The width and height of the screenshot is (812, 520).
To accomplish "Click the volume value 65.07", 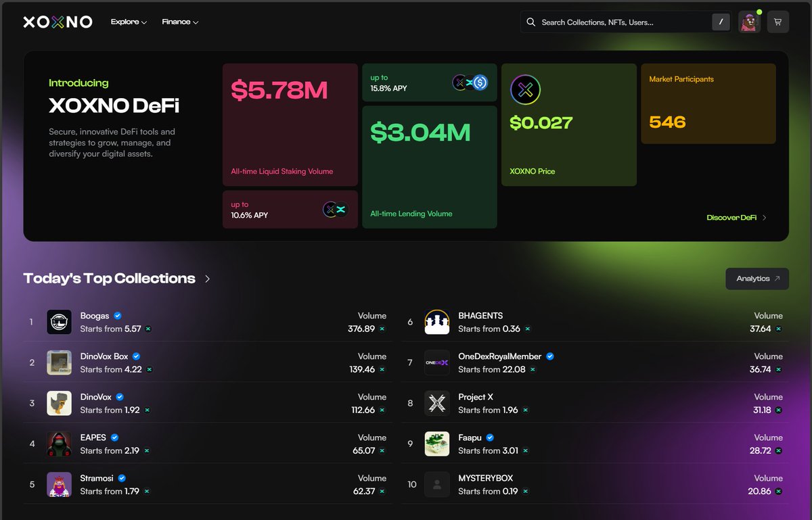I will pyautogui.click(x=364, y=450).
